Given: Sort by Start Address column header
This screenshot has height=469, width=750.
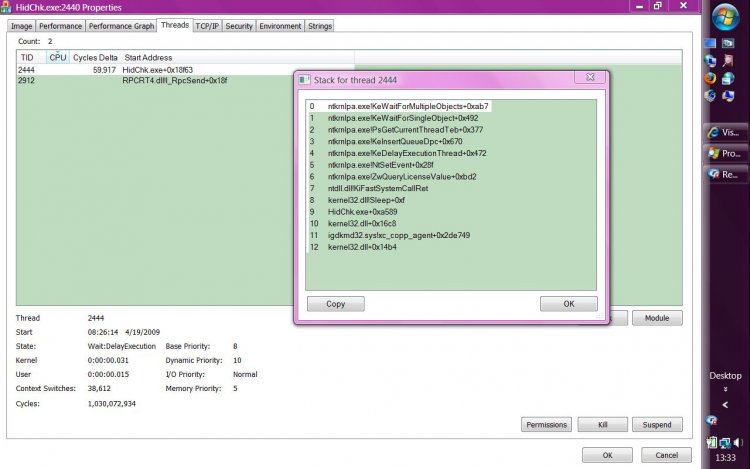Looking at the screenshot, I should 238,57.
